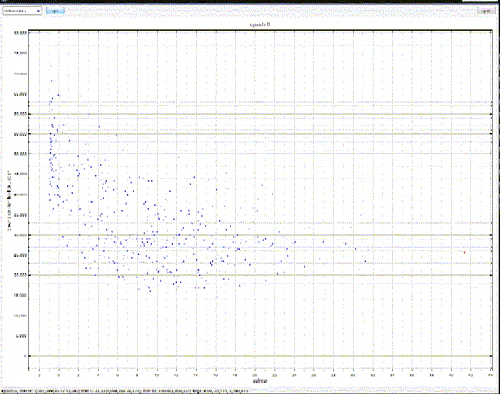Viewport: 500px width, 394px height.
Task: Click the olive horizontal line at zero
Action: [x=260, y=356]
